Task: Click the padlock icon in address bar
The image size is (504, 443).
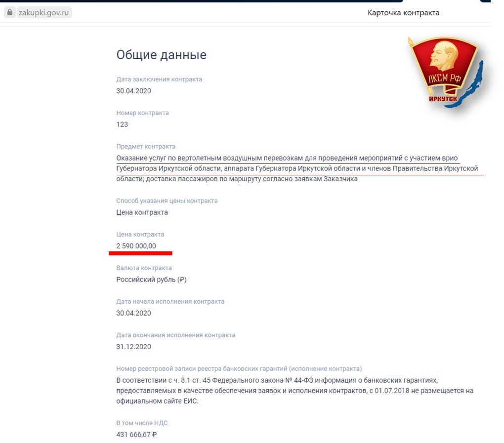Action: [x=10, y=12]
